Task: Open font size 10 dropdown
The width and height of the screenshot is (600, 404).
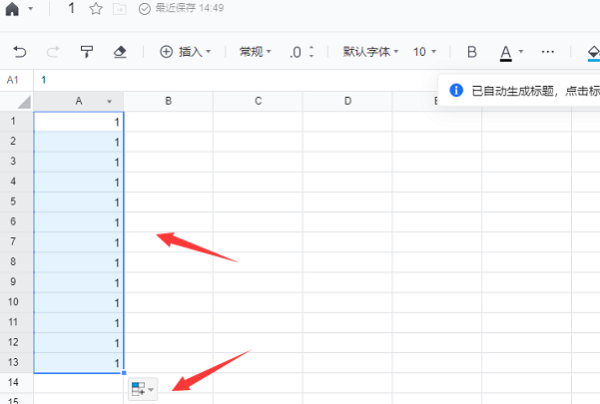Action: 424,52
